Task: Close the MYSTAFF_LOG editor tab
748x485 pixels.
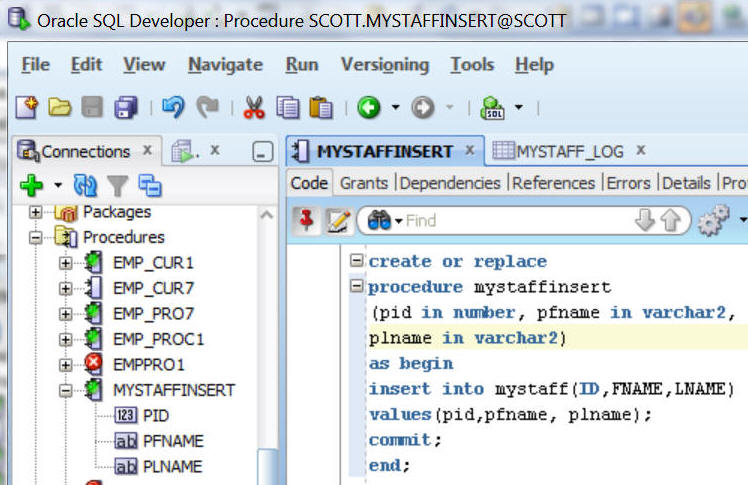Action: pyautogui.click(x=641, y=151)
